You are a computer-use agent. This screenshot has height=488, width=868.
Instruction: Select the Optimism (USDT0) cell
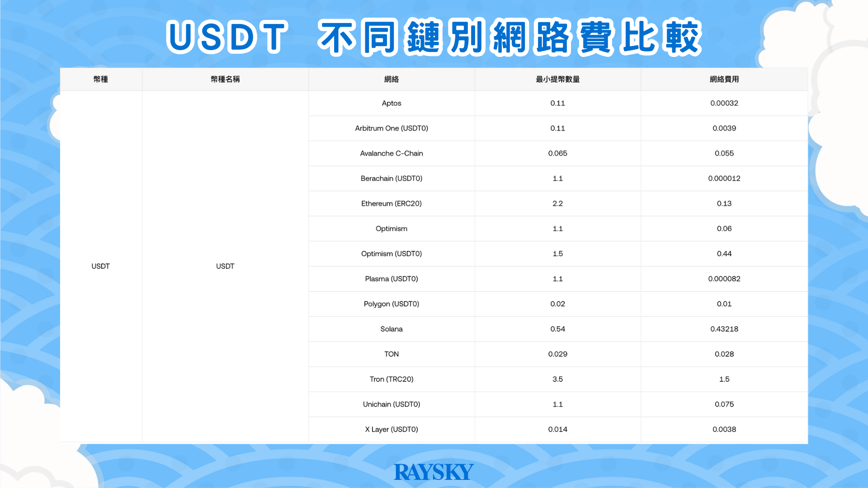click(392, 253)
